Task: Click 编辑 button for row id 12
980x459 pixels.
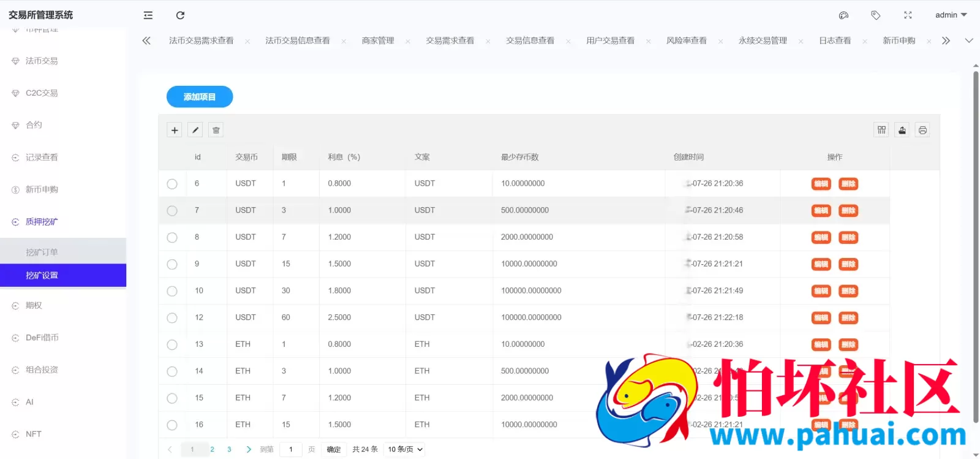Action: click(821, 318)
